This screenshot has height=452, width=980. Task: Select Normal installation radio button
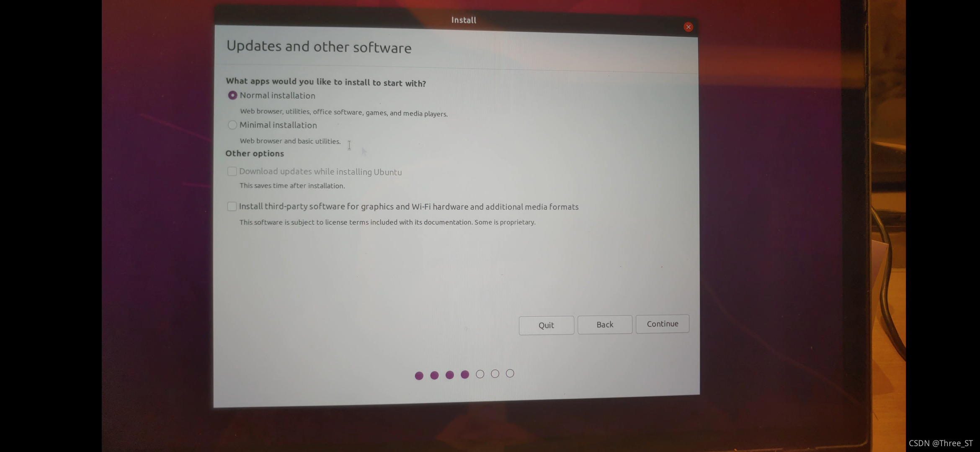(232, 95)
